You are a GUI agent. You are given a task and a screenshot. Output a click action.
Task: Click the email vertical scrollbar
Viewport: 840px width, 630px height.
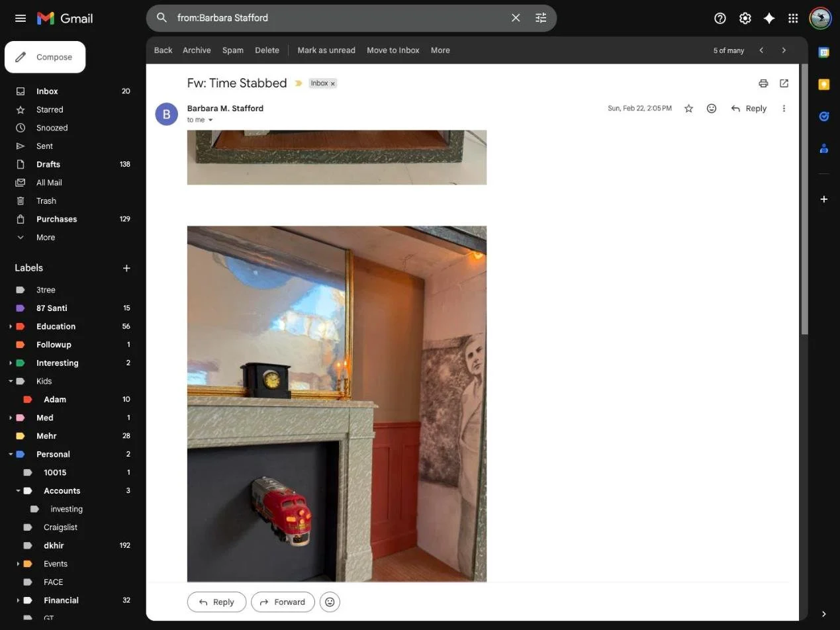click(804, 199)
